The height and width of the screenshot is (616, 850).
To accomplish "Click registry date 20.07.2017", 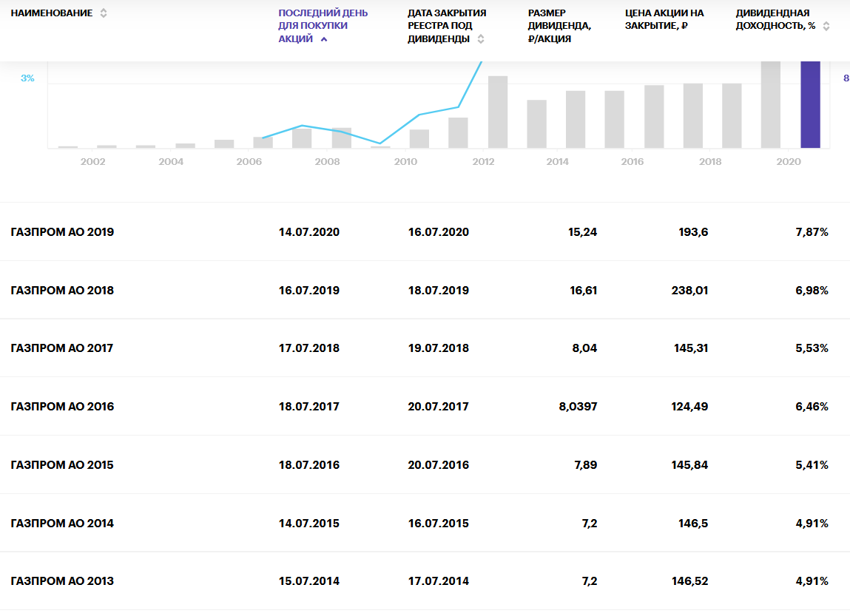I will coord(439,406).
